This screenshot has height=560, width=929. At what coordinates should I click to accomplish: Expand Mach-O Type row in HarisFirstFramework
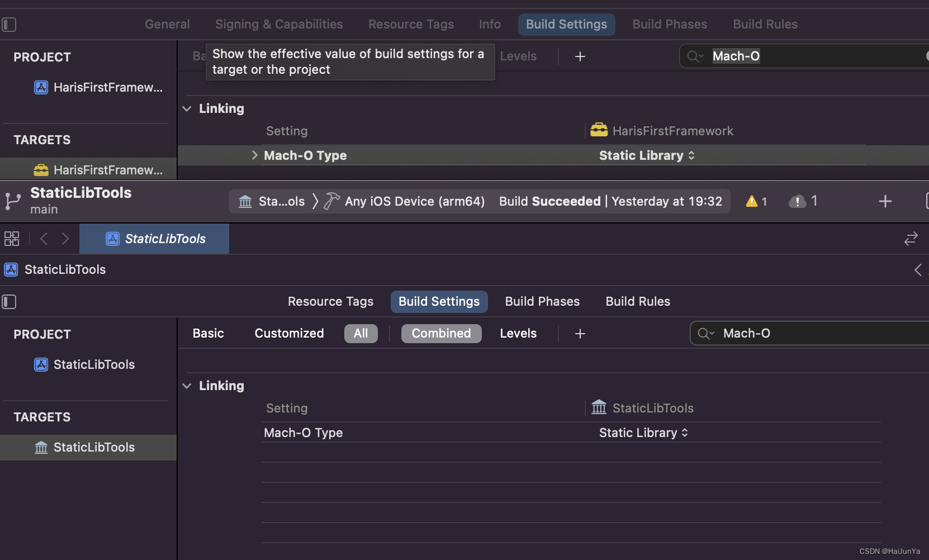(254, 155)
